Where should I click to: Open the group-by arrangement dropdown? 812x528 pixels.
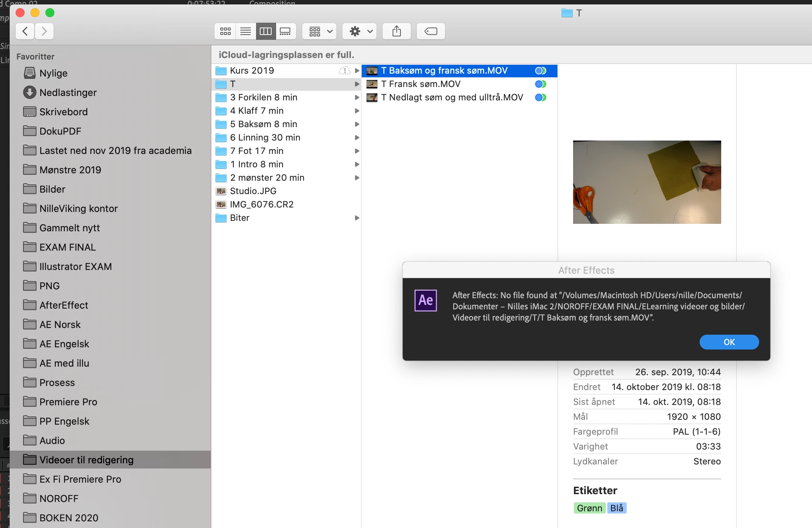point(319,31)
